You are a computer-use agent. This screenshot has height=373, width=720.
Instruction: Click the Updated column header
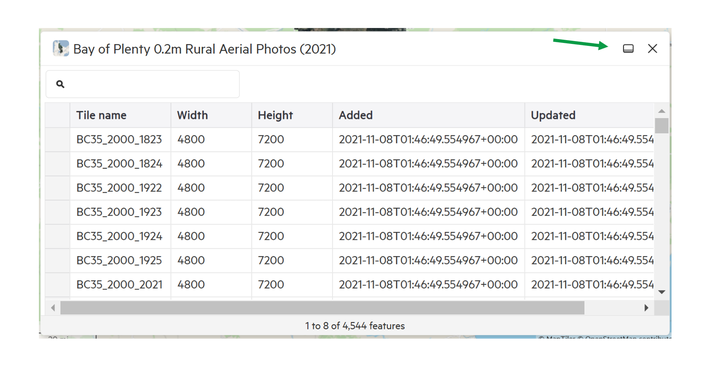pos(590,115)
